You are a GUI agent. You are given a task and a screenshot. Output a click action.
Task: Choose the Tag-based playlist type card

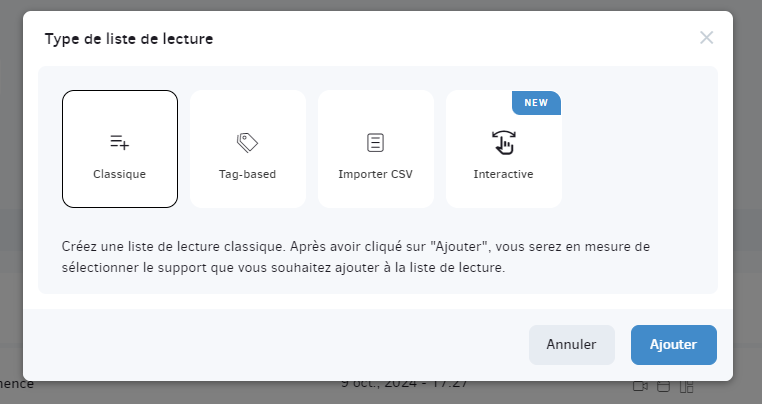[248, 149]
